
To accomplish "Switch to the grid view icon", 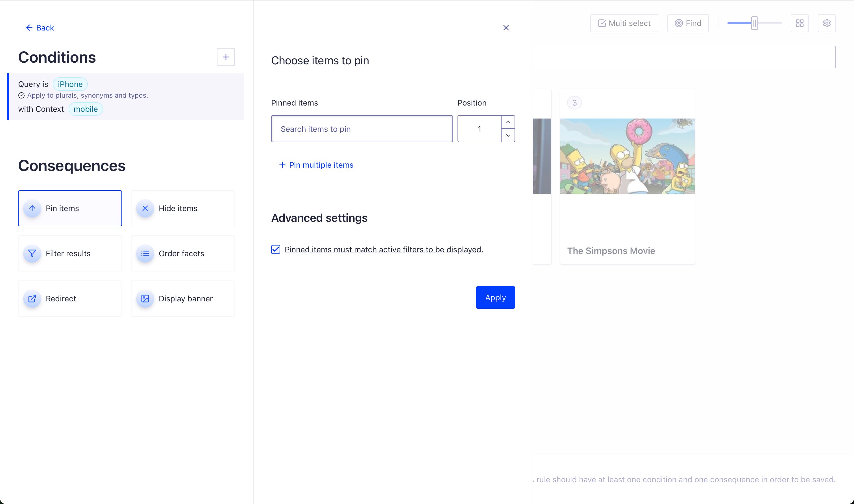I will (799, 23).
